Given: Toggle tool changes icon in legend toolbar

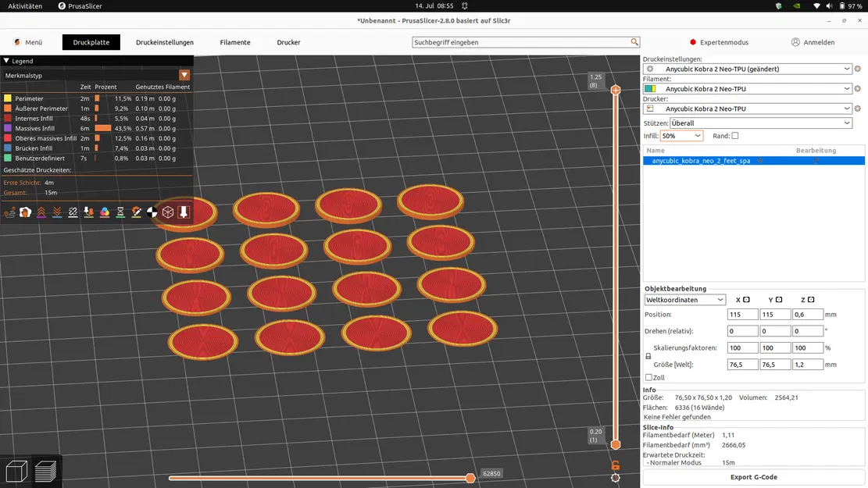Looking at the screenshot, I should (x=88, y=212).
